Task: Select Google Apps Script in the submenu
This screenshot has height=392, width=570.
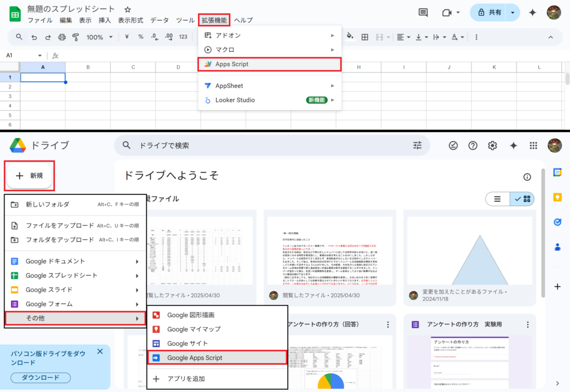Action: pos(218,357)
